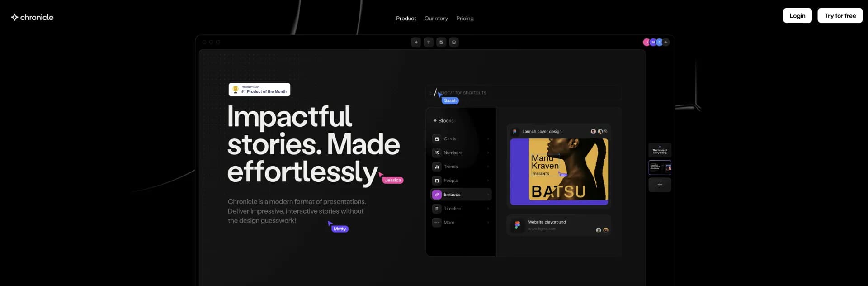Viewport: 868px width, 286px height.
Task: Click the Figma icon on Website playground
Action: click(x=518, y=225)
